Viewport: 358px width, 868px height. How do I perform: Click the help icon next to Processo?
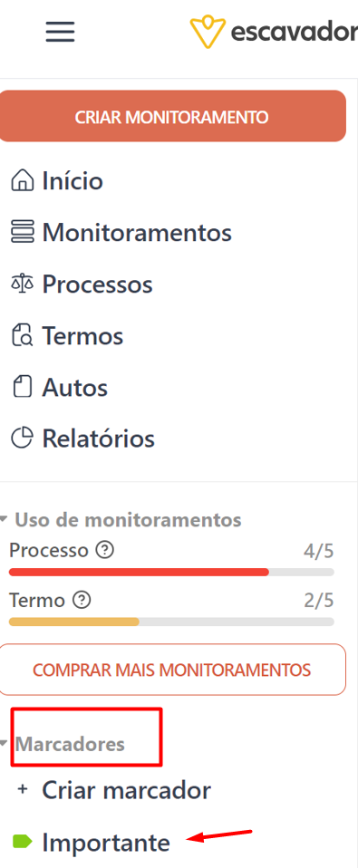point(104,550)
